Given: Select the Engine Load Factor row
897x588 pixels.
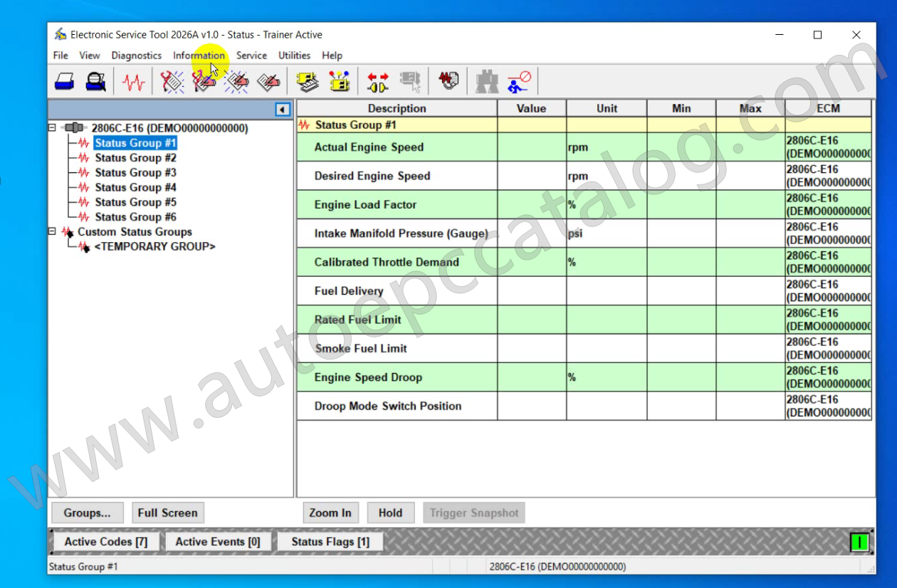Looking at the screenshot, I should 584,204.
